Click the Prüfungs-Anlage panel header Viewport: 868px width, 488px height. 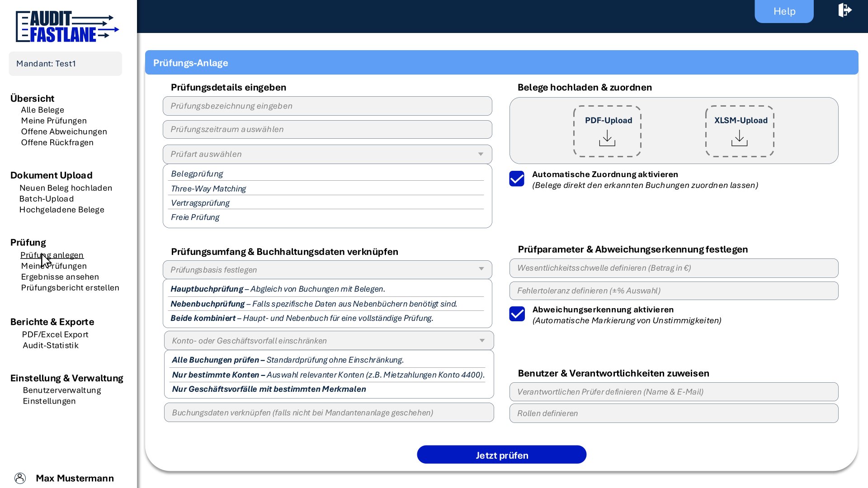click(501, 62)
